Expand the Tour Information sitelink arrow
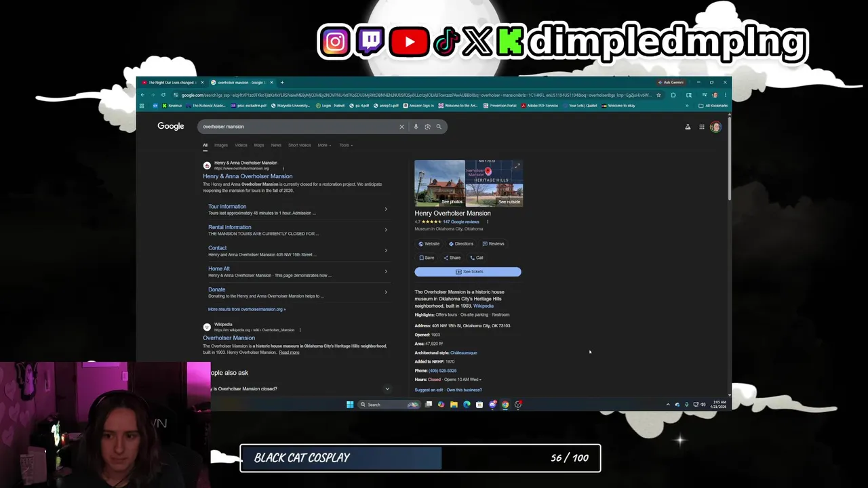 [x=386, y=209]
